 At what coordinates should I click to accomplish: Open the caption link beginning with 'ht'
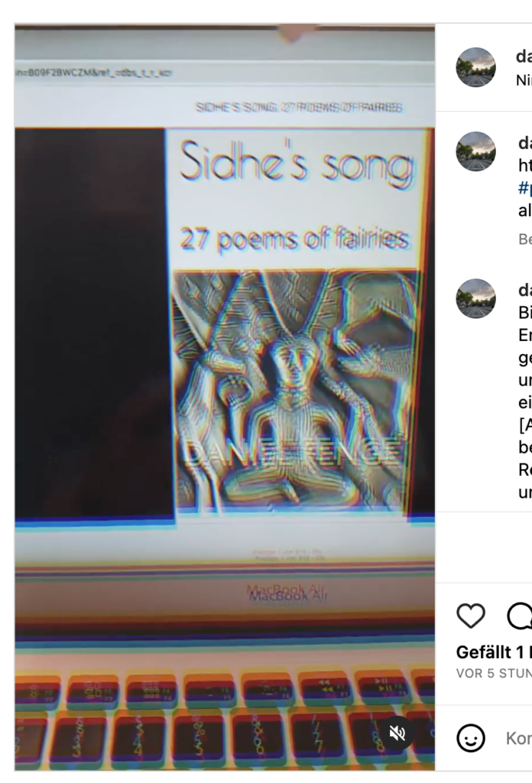click(525, 165)
